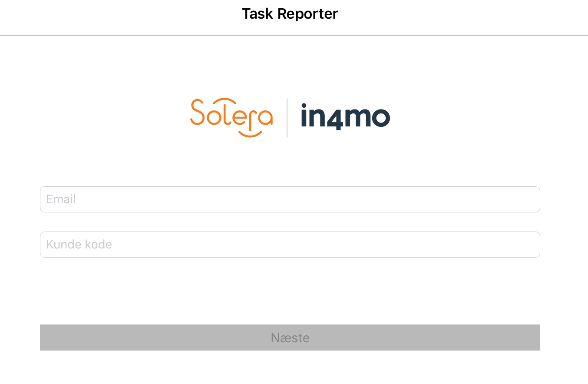Click the letter i in the in4mo logo
The image size is (588, 384).
(x=304, y=116)
